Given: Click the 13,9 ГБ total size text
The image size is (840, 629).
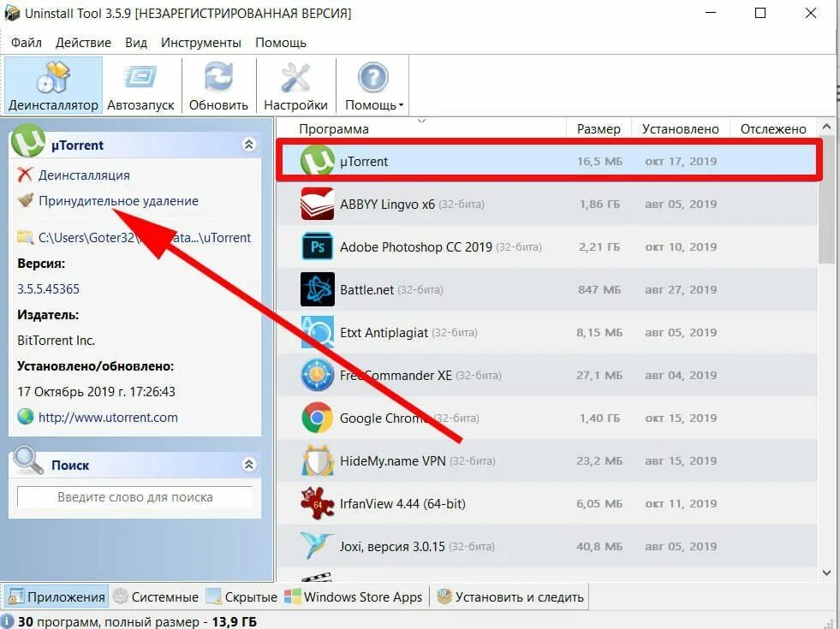Looking at the screenshot, I should 234,621.
